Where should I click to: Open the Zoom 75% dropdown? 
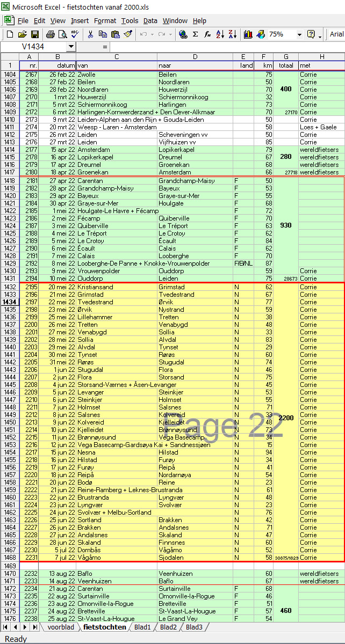[299, 34]
